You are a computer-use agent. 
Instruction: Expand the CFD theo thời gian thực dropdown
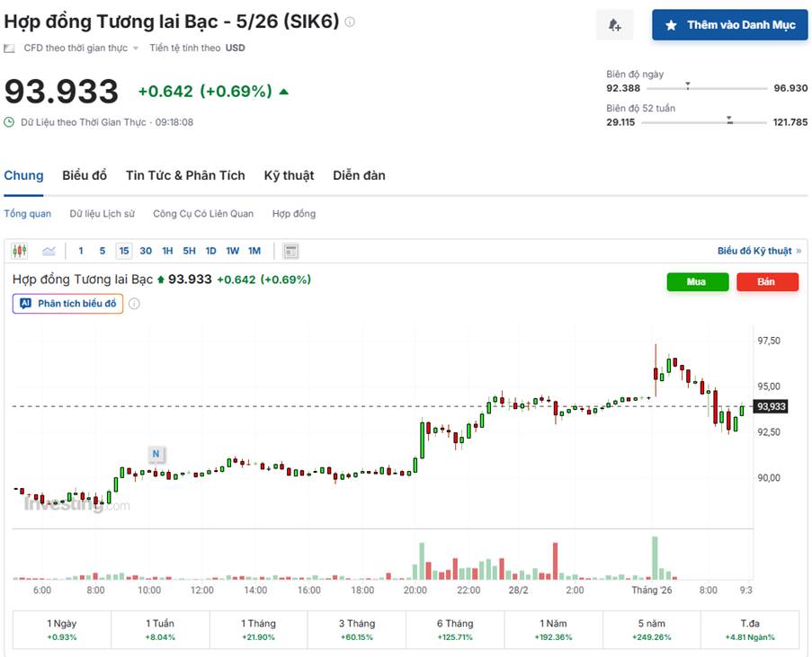pyautogui.click(x=136, y=49)
